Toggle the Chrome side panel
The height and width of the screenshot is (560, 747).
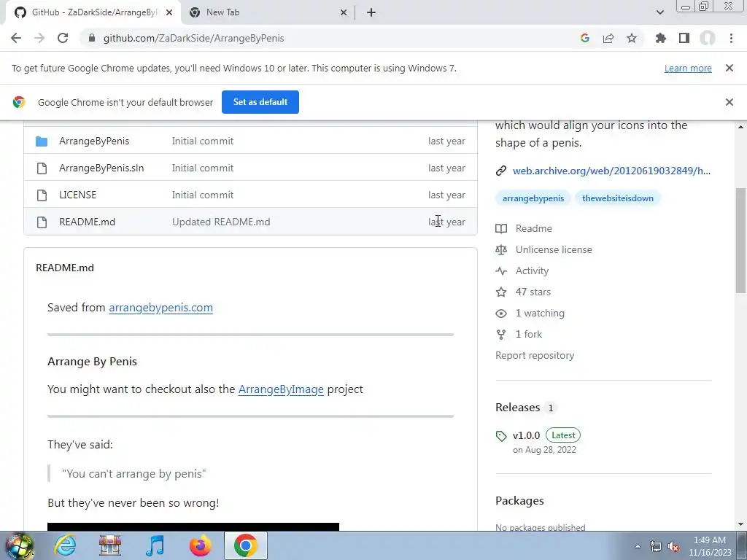coord(684,38)
